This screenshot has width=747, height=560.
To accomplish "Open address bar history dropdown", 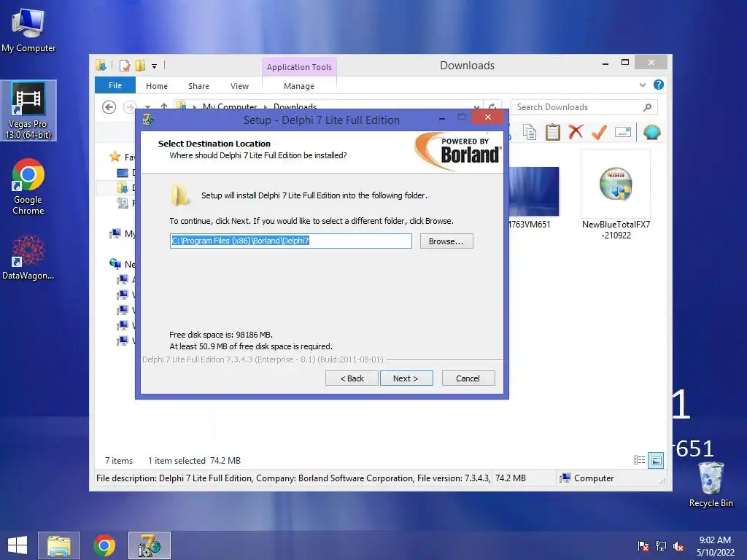I will (476, 107).
